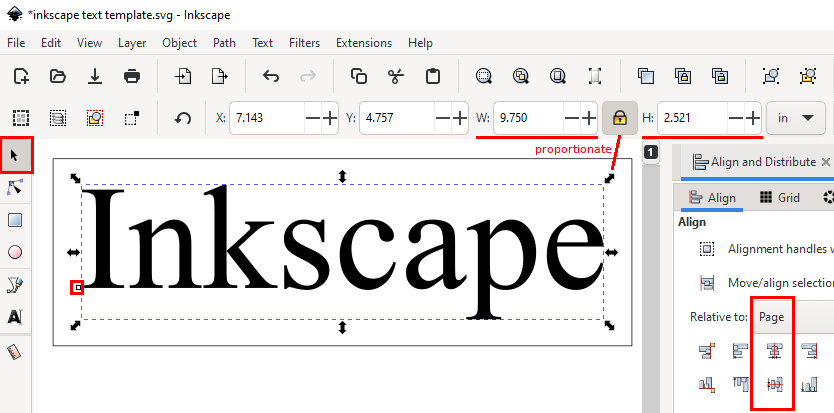Screen dimensions: 834x413
Task: Click Select all objects icon
Action: click(21, 118)
